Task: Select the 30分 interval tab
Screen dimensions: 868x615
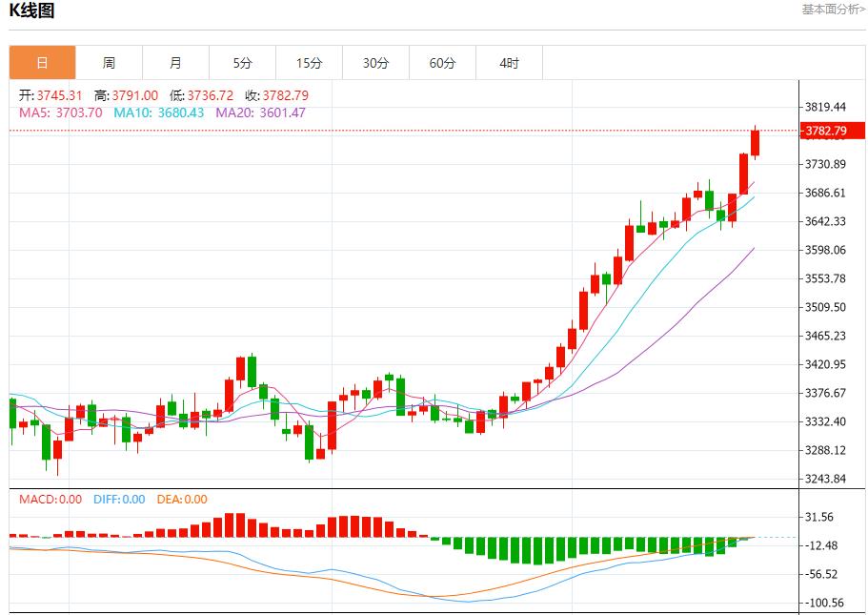Action: (375, 62)
